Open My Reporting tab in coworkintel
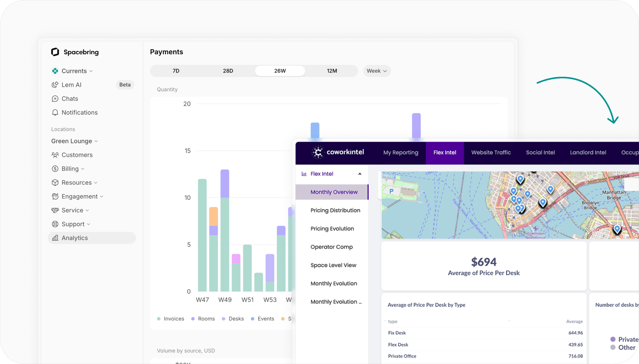The width and height of the screenshot is (639, 364). click(x=401, y=153)
